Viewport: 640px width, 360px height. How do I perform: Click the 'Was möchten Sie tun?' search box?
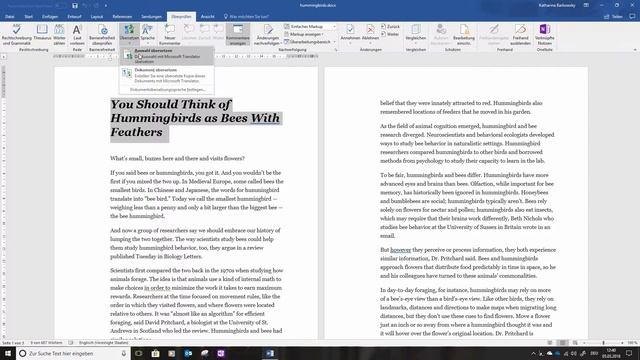(246, 17)
